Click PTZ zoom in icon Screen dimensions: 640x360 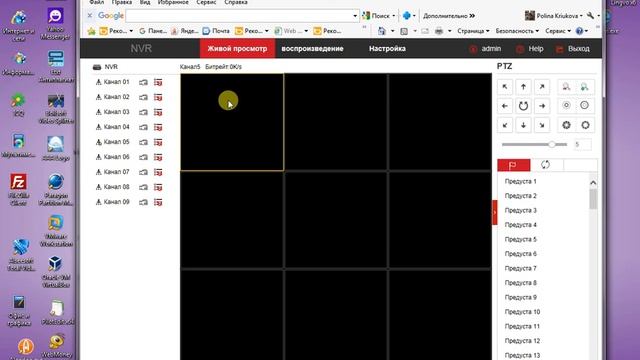click(x=585, y=87)
